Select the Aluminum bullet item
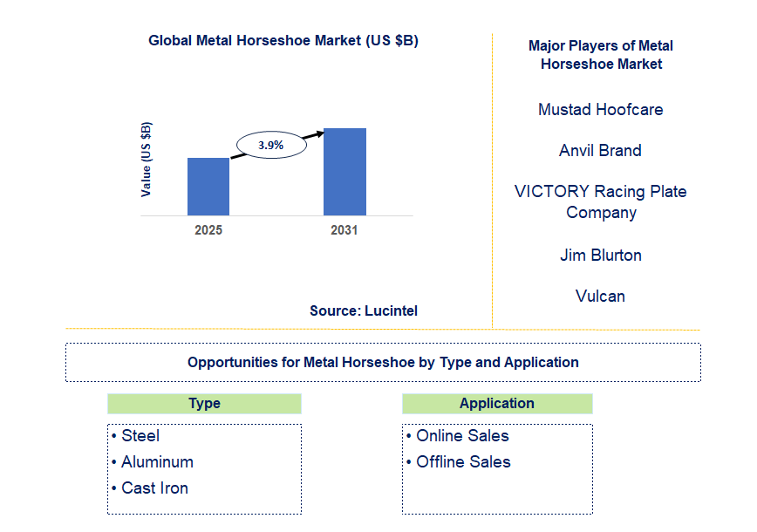 pos(156,462)
